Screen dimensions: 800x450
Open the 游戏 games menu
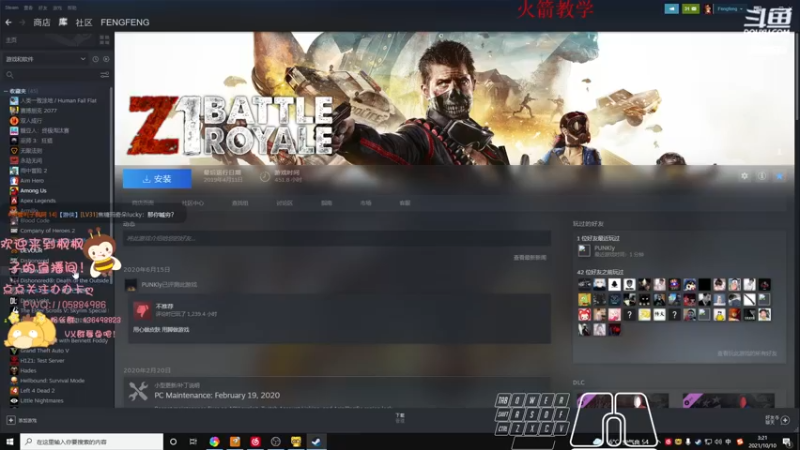click(58, 8)
